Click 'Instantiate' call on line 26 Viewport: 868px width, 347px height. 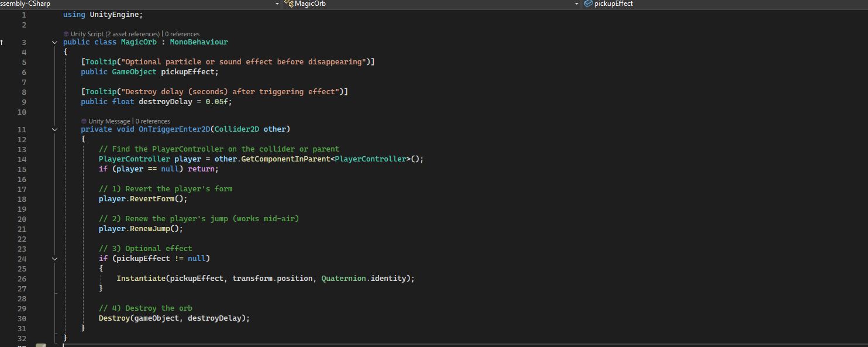point(141,279)
